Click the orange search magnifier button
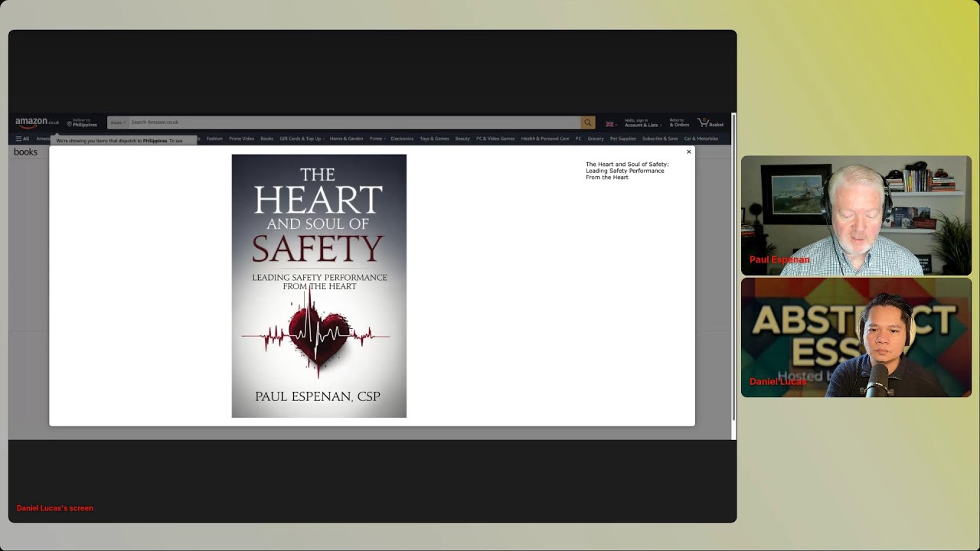980x551 pixels. (x=588, y=122)
